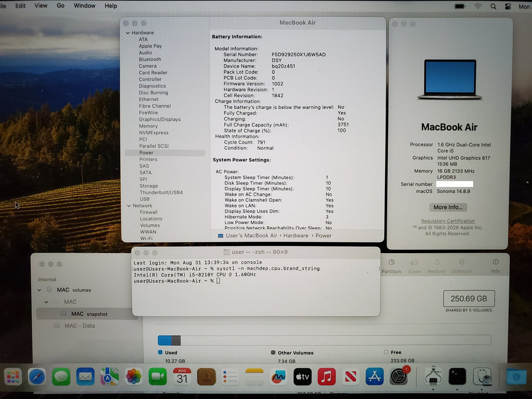Click the Partition tool in Disk Utility
The image size is (532, 399).
(391, 266)
